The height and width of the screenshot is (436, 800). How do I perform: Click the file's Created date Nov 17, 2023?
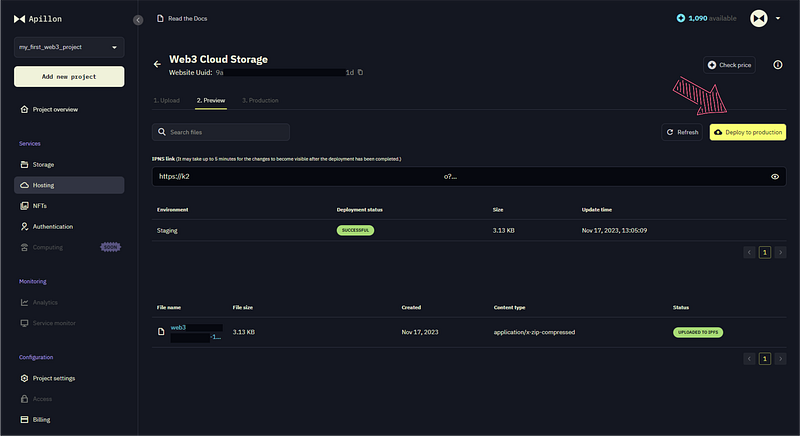(420, 332)
